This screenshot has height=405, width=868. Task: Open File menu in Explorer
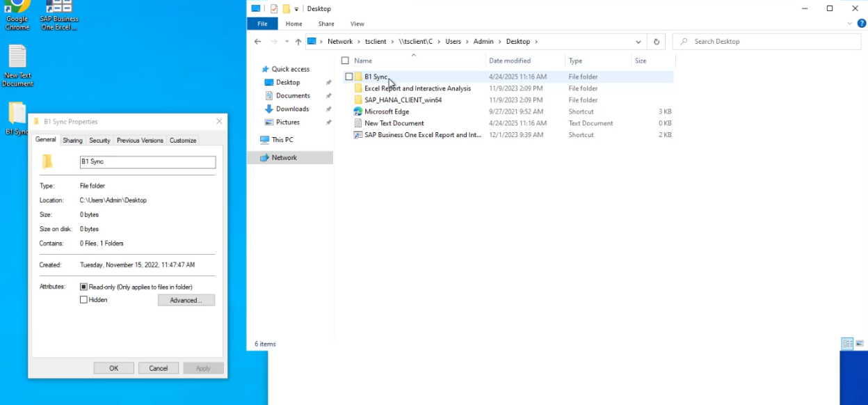262,24
